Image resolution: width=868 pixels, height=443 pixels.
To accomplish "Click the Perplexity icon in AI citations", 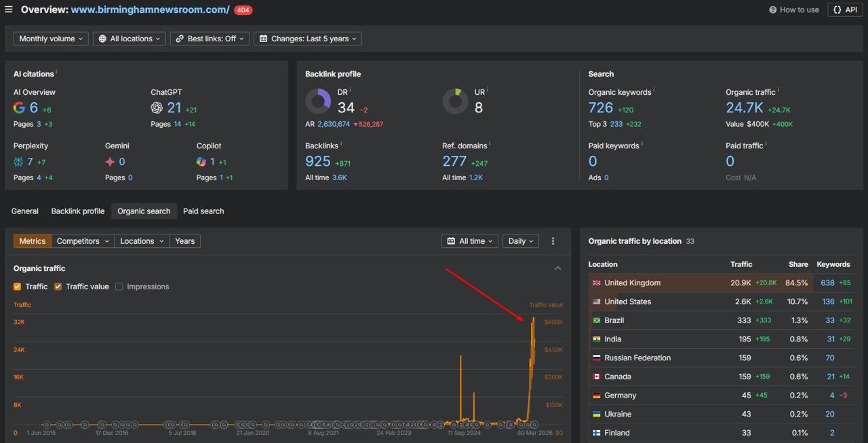I will tap(18, 161).
